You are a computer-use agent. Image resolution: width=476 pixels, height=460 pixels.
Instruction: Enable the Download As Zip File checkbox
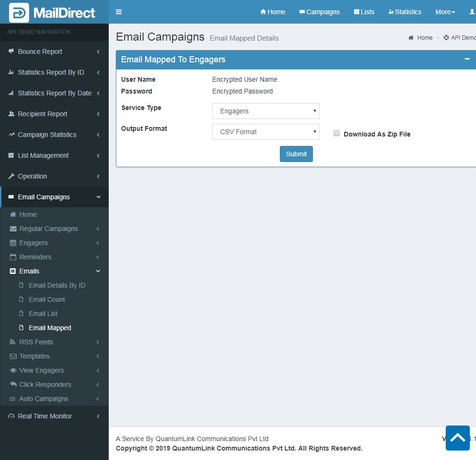click(x=337, y=134)
